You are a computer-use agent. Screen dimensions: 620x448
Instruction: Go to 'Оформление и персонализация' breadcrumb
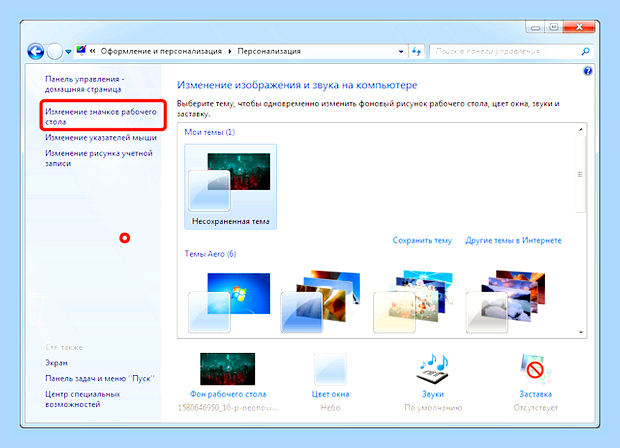click(161, 51)
